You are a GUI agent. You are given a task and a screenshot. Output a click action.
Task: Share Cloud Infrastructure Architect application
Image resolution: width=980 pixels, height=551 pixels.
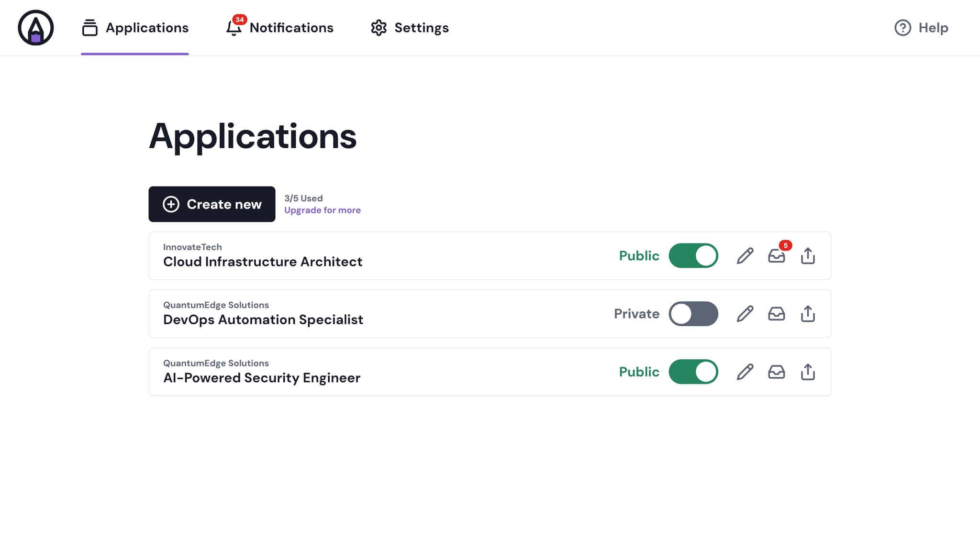(808, 256)
